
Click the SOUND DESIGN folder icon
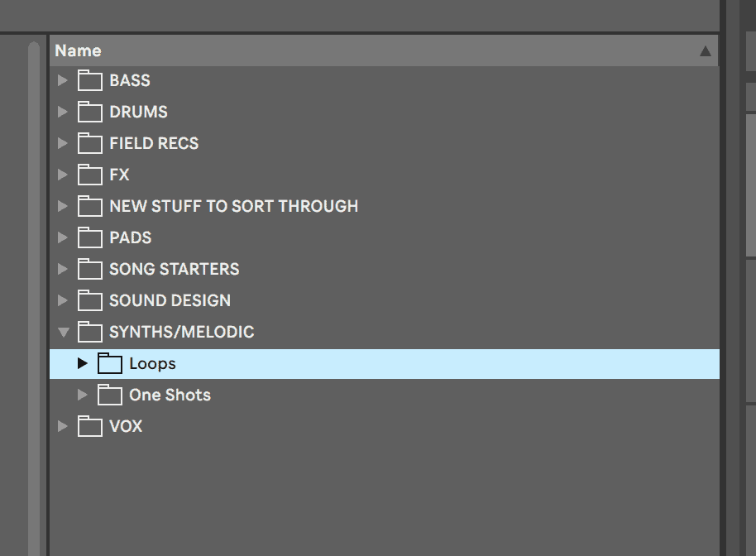[89, 300]
